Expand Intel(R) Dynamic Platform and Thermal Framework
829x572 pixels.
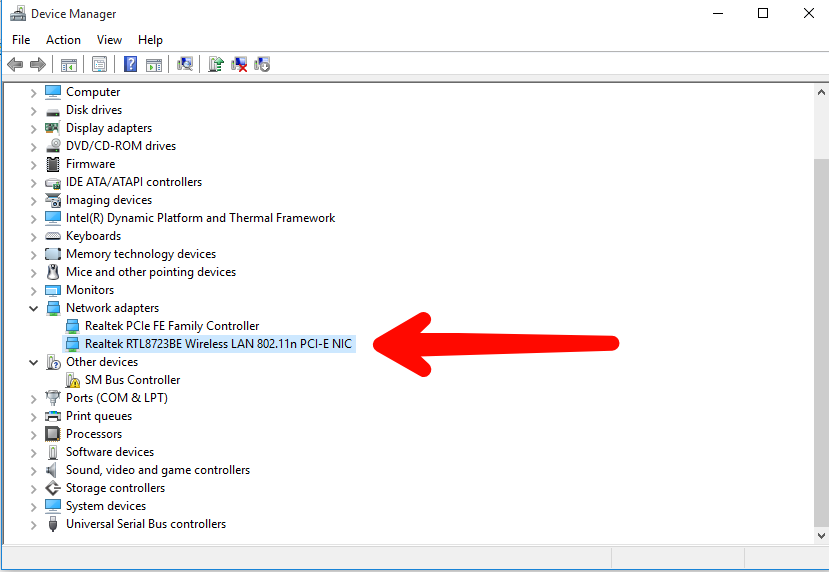pyautogui.click(x=33, y=218)
